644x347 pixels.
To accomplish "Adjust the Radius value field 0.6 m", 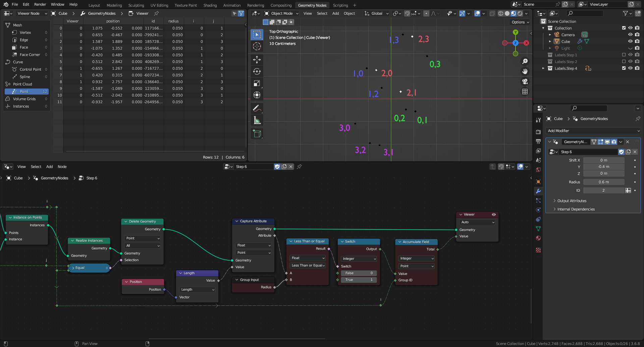I will click(604, 182).
